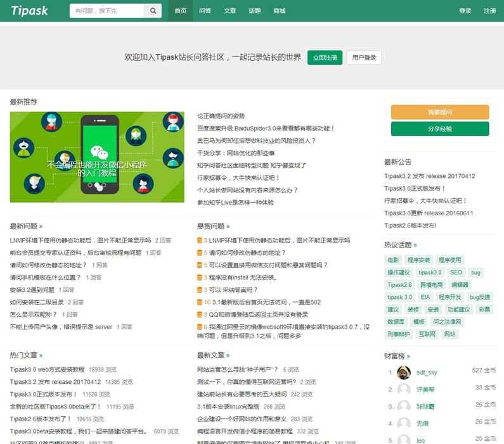Open 评美帮's avatar in wealth ranking
This screenshot has height=444, width=504.
pyautogui.click(x=404, y=390)
